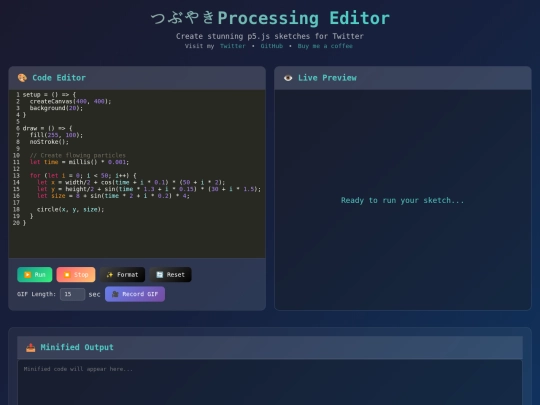Viewport: 540px width, 405px height.
Task: Click the refresh icon on the Reset button
Action: pos(159,274)
